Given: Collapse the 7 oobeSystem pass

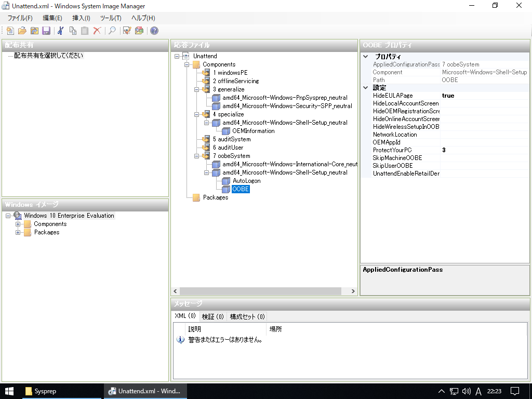Looking at the screenshot, I should click(x=196, y=156).
